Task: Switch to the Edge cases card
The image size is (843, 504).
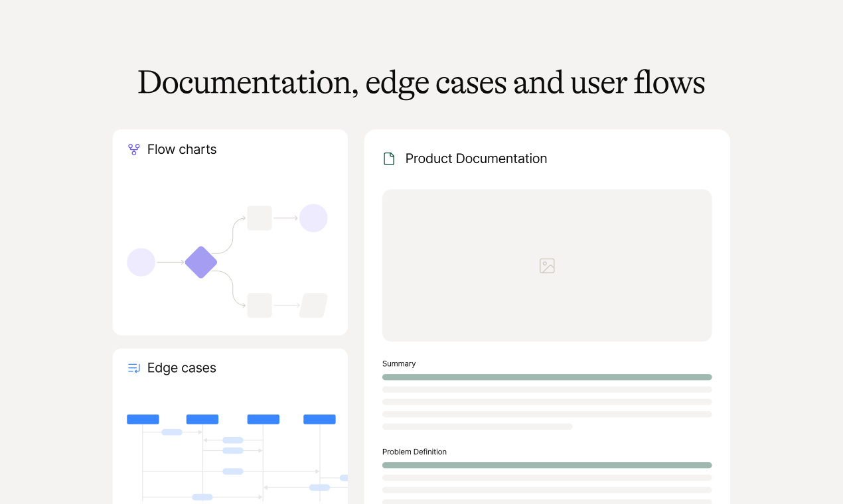Action: click(x=230, y=424)
